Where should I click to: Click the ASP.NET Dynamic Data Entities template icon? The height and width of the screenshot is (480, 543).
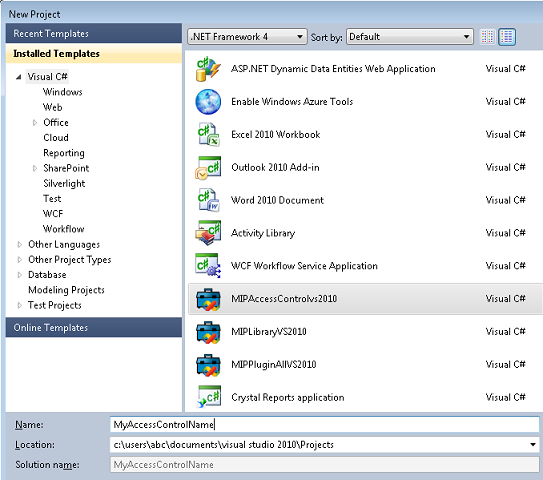click(208, 69)
